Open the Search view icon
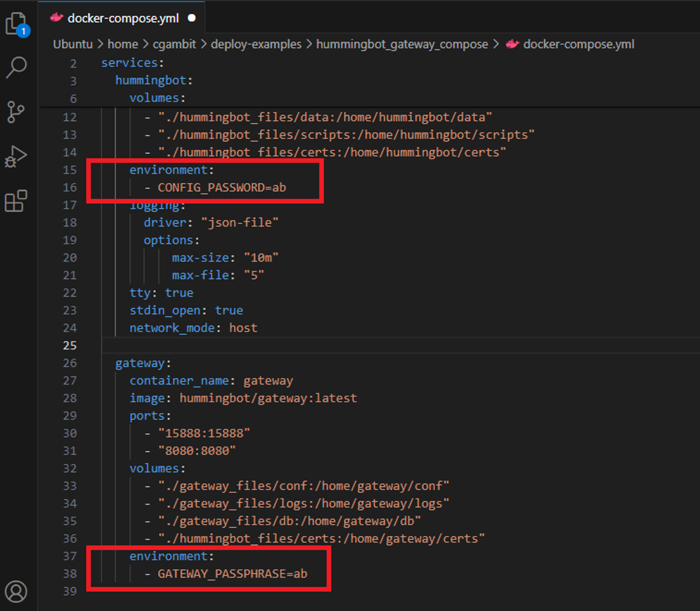The width and height of the screenshot is (700, 611). 17,67
